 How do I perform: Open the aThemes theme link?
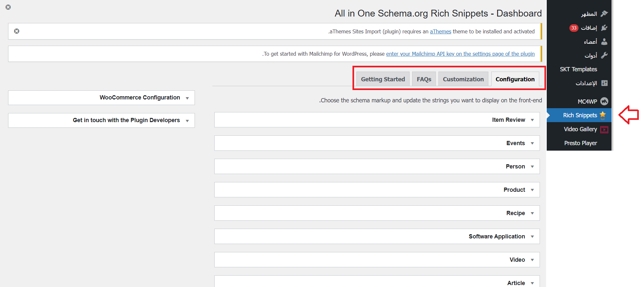point(440,31)
